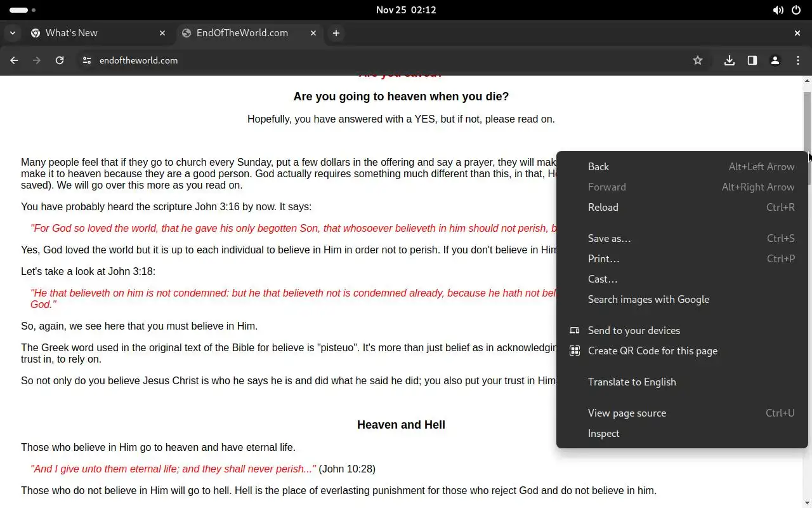Toggle the side panel icon
Screen dimensions: 812x508
coord(752,60)
